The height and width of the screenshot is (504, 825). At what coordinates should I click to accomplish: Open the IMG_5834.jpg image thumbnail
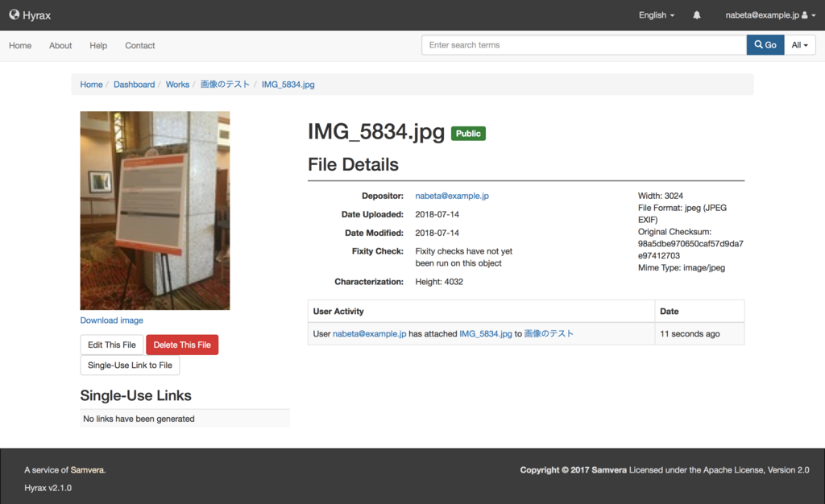pyautogui.click(x=155, y=210)
